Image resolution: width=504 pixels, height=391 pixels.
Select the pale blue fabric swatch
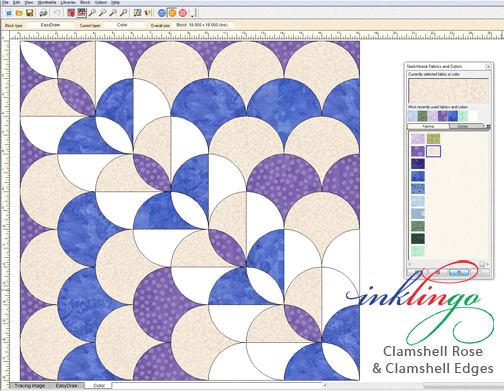pos(418,201)
